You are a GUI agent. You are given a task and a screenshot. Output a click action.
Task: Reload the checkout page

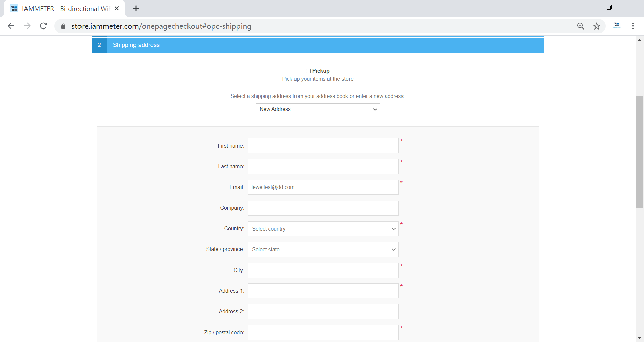click(43, 26)
